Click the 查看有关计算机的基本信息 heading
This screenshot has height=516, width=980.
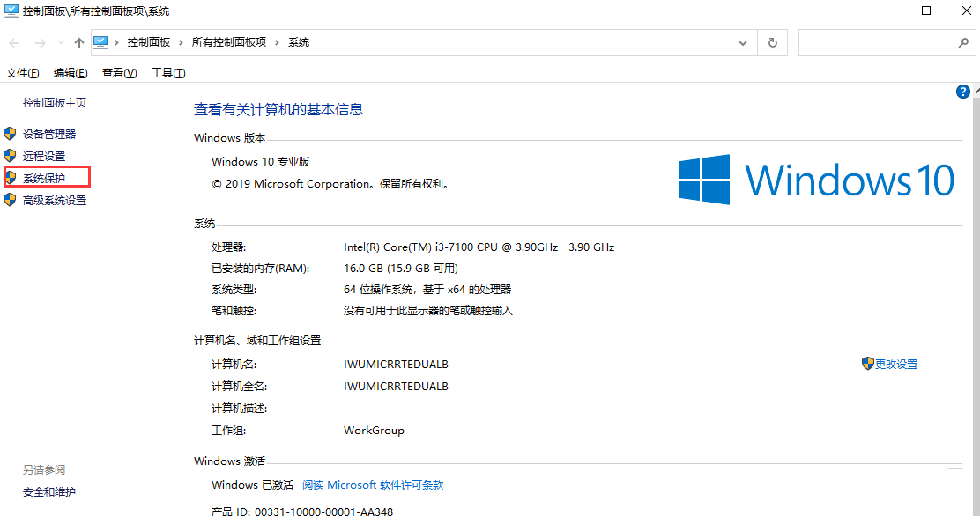278,110
